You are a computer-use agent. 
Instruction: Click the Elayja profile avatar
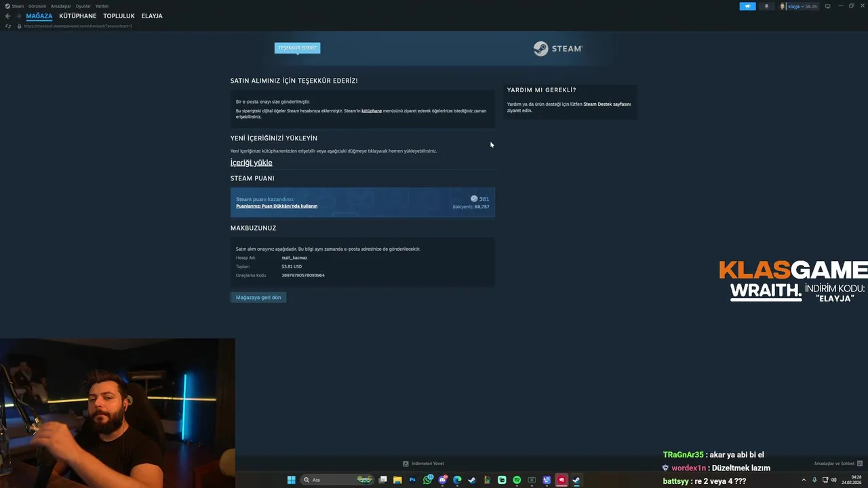pos(783,6)
